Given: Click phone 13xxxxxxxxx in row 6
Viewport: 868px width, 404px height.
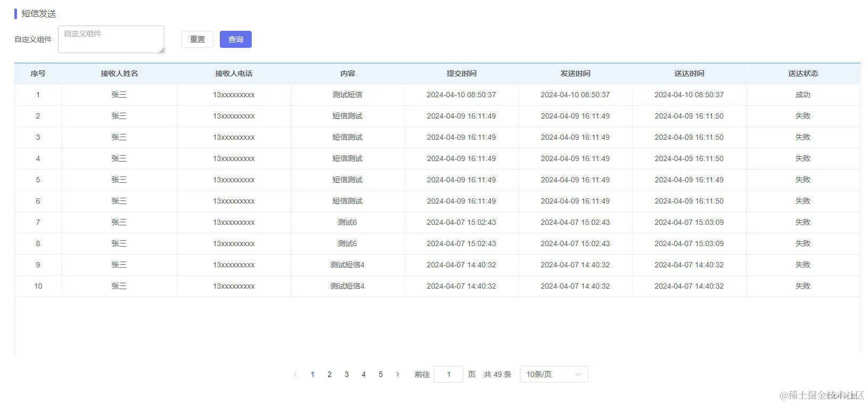Looking at the screenshot, I should pyautogui.click(x=234, y=201).
